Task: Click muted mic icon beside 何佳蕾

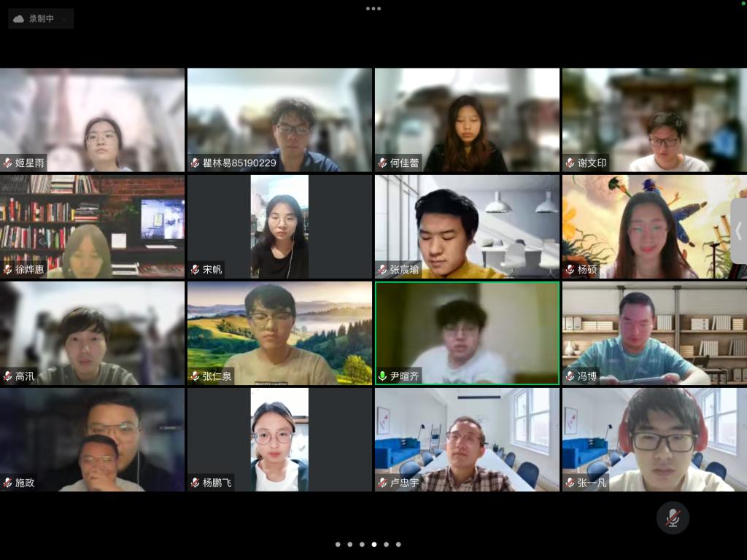Action: [382, 163]
